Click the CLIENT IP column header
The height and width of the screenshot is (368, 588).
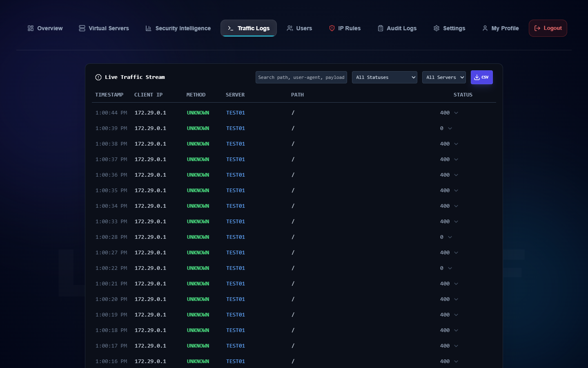(148, 95)
